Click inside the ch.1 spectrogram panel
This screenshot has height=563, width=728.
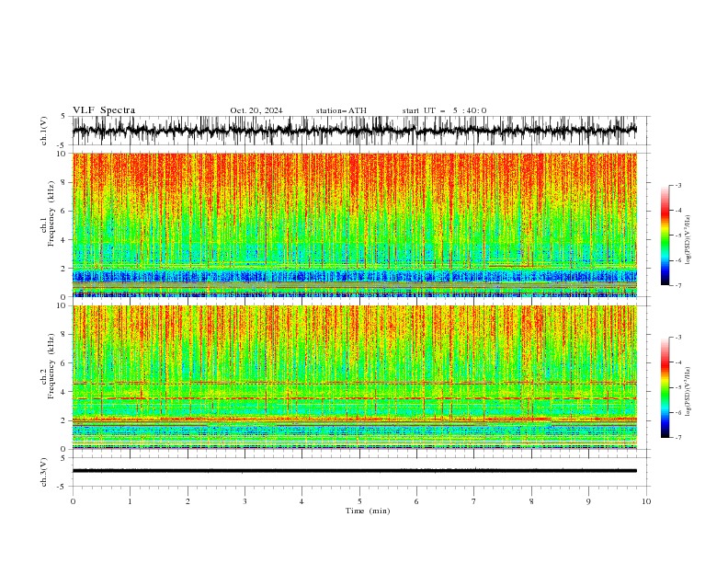point(355,224)
